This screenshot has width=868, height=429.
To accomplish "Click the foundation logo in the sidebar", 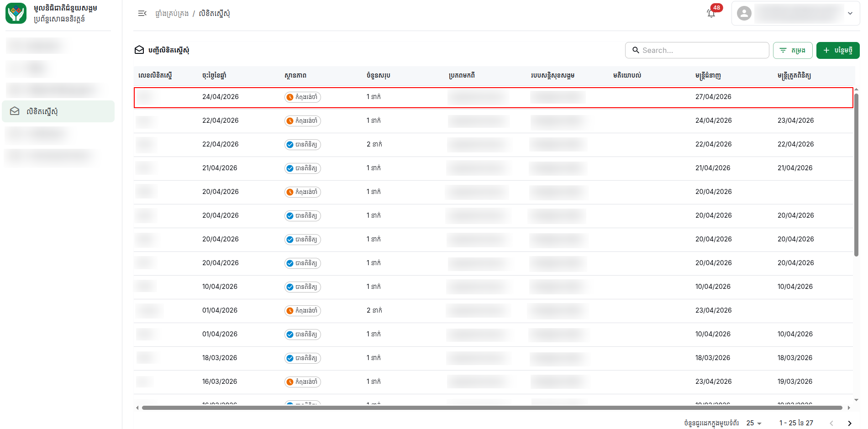I will pyautogui.click(x=16, y=13).
